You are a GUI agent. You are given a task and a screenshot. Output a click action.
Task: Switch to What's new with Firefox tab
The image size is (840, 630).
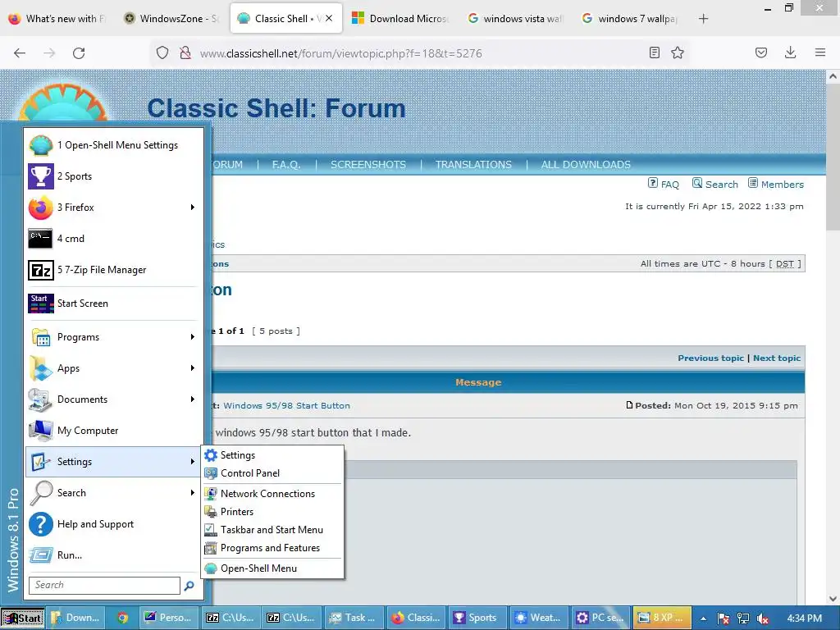coord(58,19)
